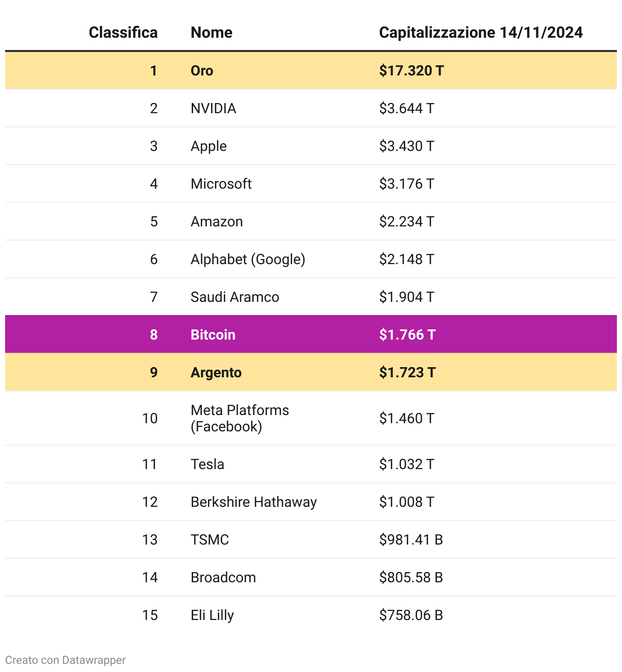Click the Eli Lilly name cell
Image resolution: width=622 pixels, height=672 pixels.
tap(212, 615)
